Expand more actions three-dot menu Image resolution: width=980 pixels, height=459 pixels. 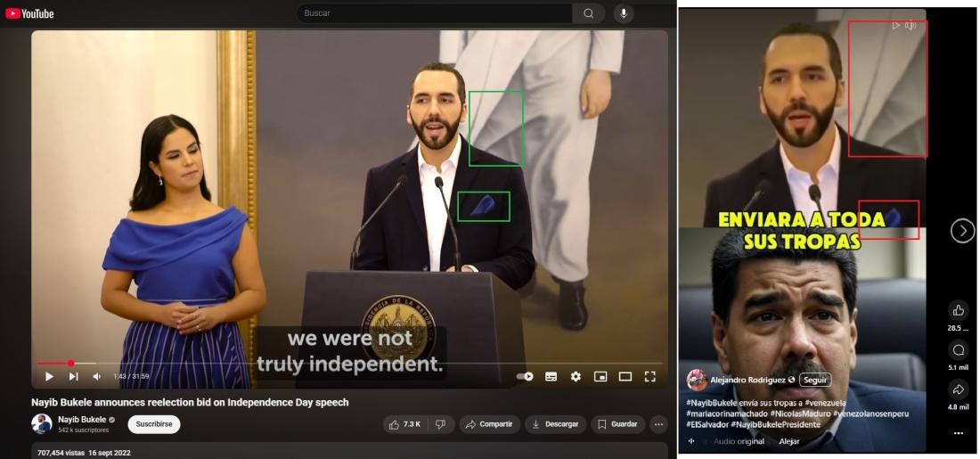click(658, 424)
